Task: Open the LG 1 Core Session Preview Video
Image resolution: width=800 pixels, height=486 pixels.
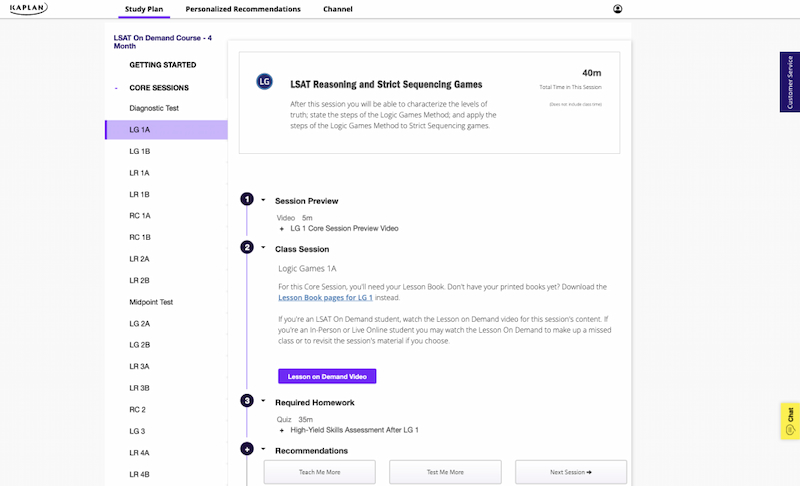Action: click(344, 228)
